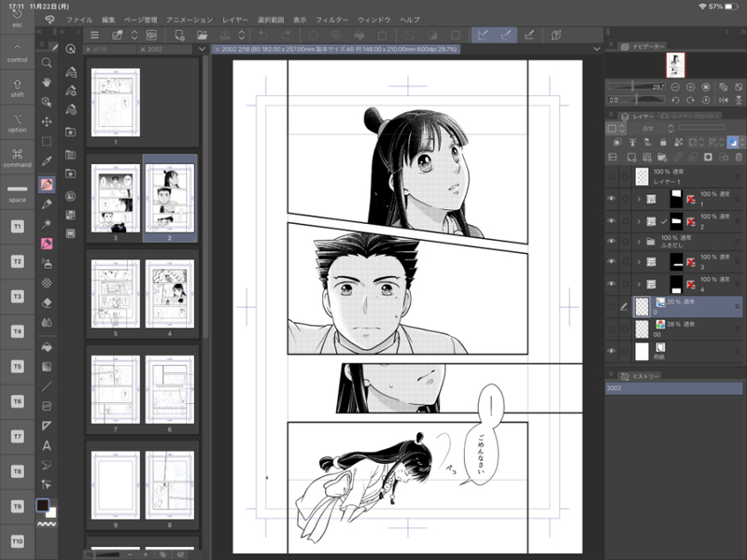The height and width of the screenshot is (560, 747).
Task: Hide the 用紙 paper layer
Action: point(612,352)
